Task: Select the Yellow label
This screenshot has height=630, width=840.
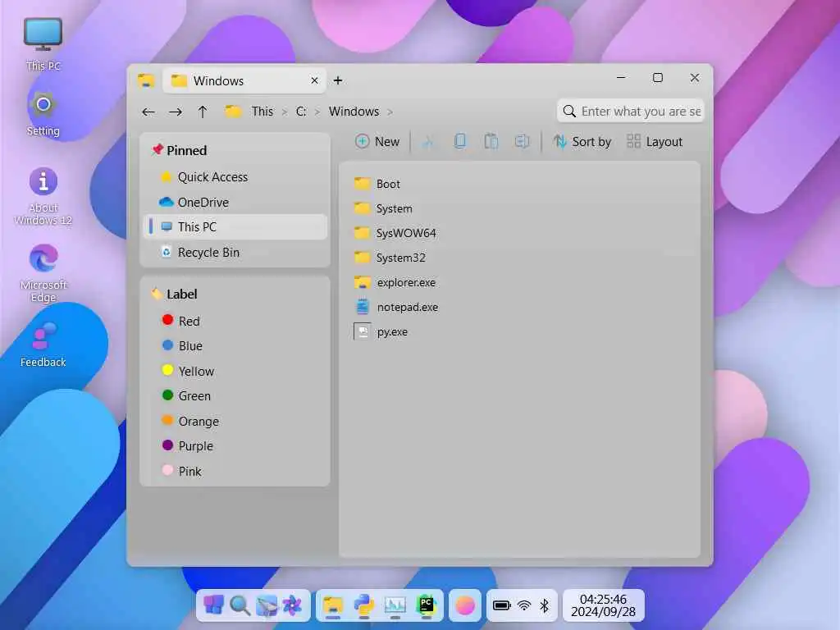Action: 235,371
